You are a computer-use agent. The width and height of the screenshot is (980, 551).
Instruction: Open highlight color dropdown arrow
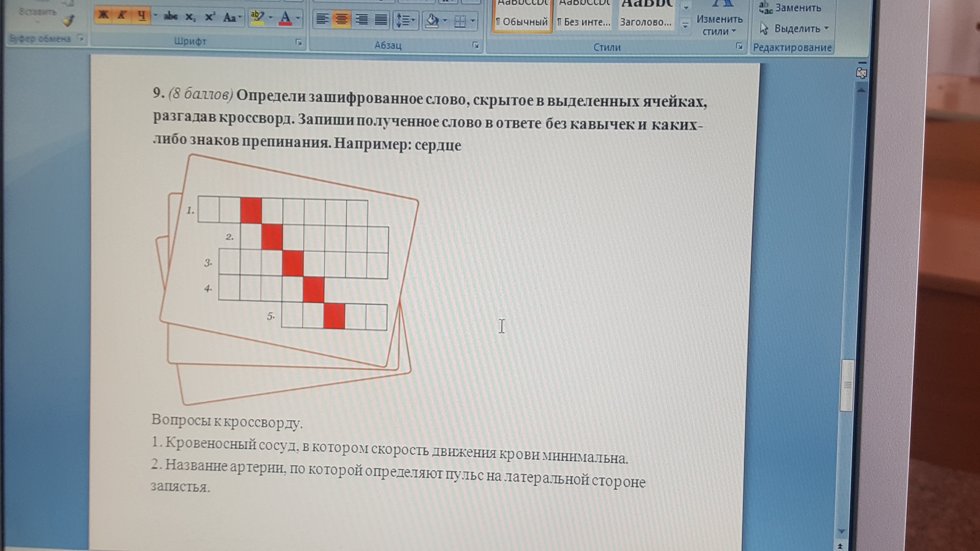coord(270,18)
